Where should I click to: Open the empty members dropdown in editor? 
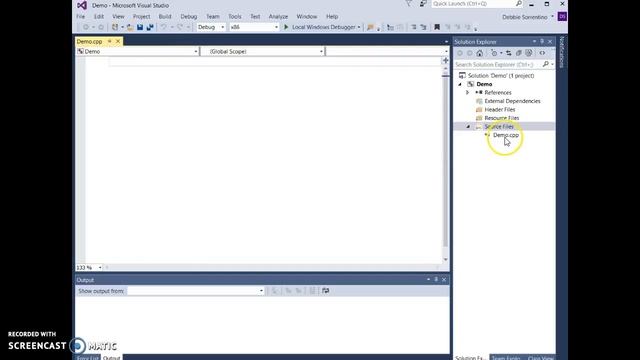coord(387,51)
